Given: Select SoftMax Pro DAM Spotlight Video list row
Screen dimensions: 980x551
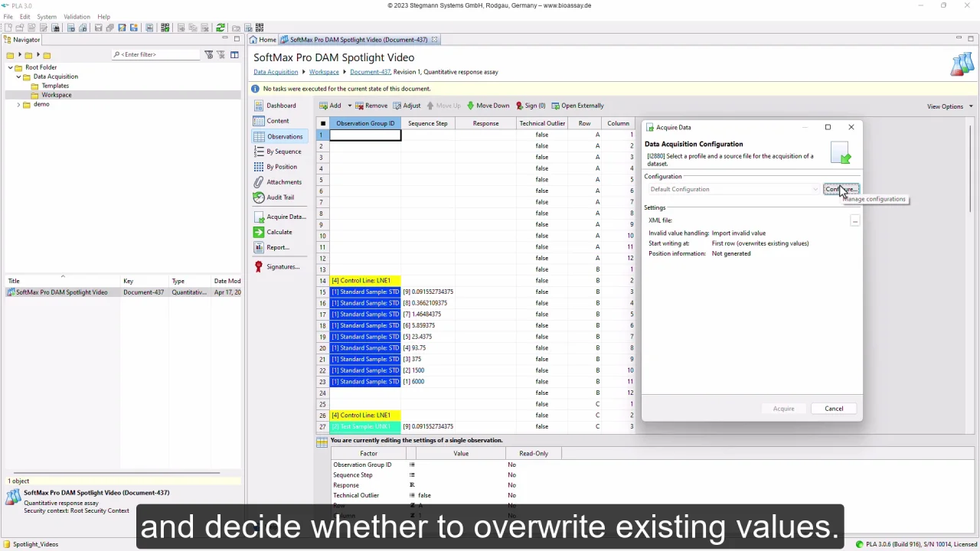Looking at the screenshot, I should pyautogui.click(x=122, y=292).
